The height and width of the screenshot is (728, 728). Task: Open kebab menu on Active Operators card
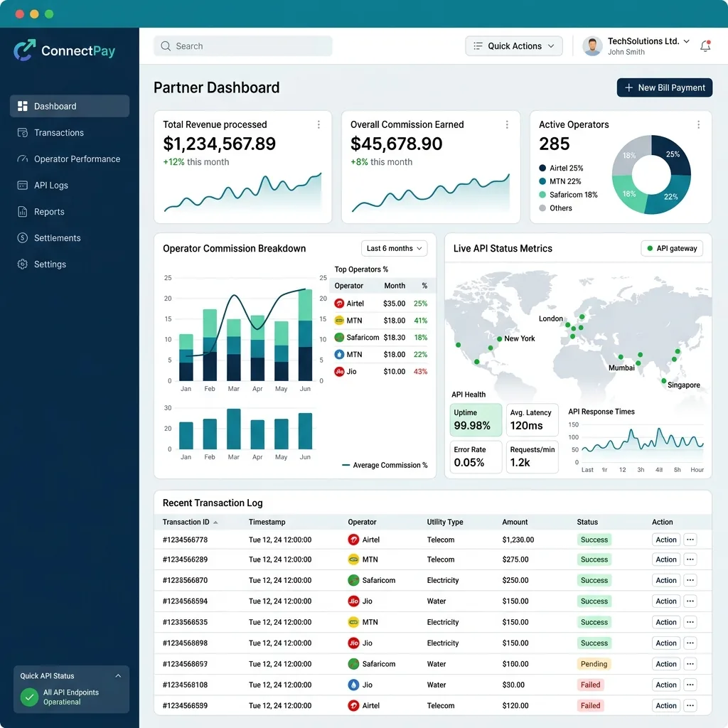(x=698, y=124)
